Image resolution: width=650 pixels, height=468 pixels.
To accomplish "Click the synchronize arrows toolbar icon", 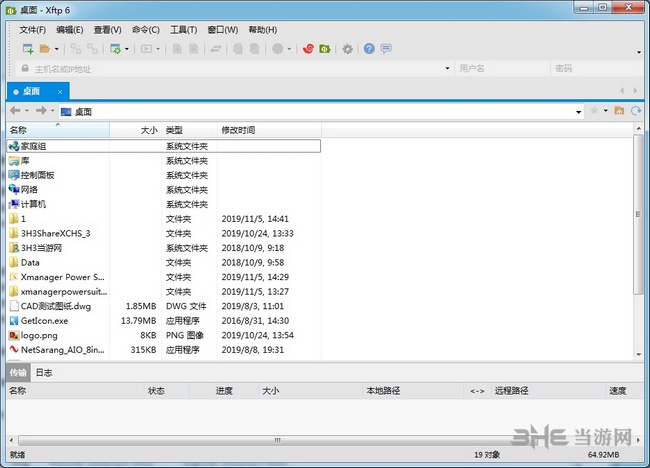I will 216,49.
